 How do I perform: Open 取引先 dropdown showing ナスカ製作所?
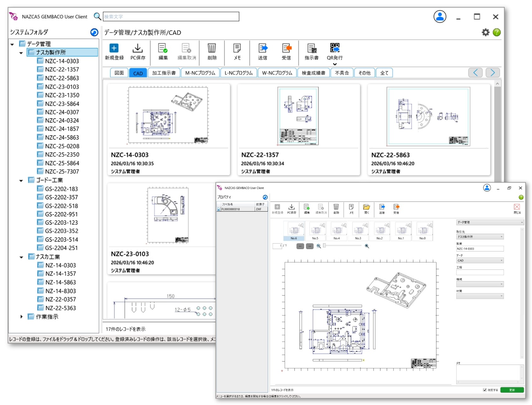click(x=480, y=237)
